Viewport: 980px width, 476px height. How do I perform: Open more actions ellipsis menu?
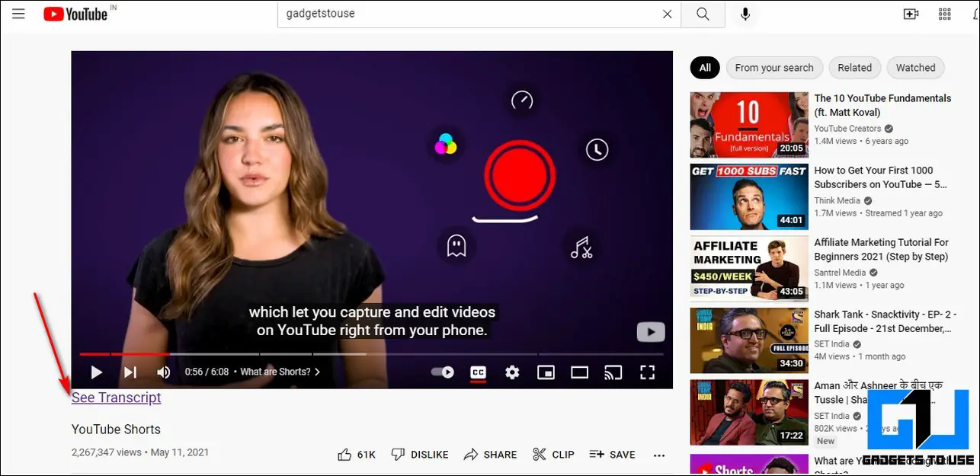(x=659, y=455)
